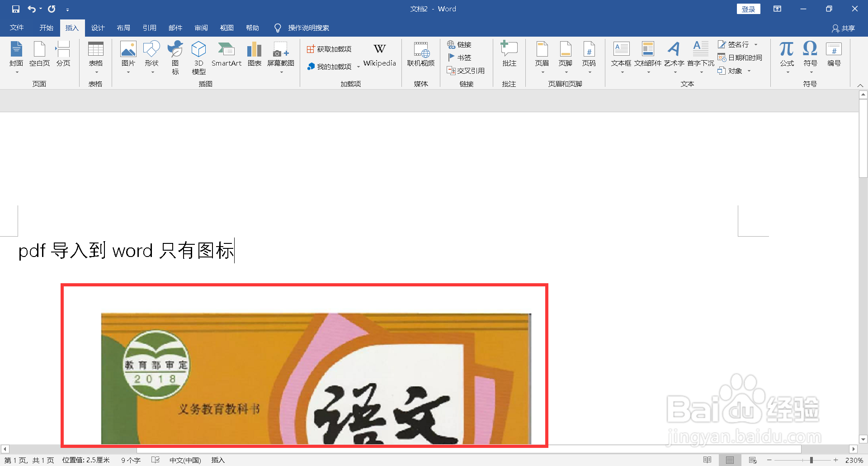Open proofing check icon in status bar
The height and width of the screenshot is (466, 868).
[x=156, y=460]
